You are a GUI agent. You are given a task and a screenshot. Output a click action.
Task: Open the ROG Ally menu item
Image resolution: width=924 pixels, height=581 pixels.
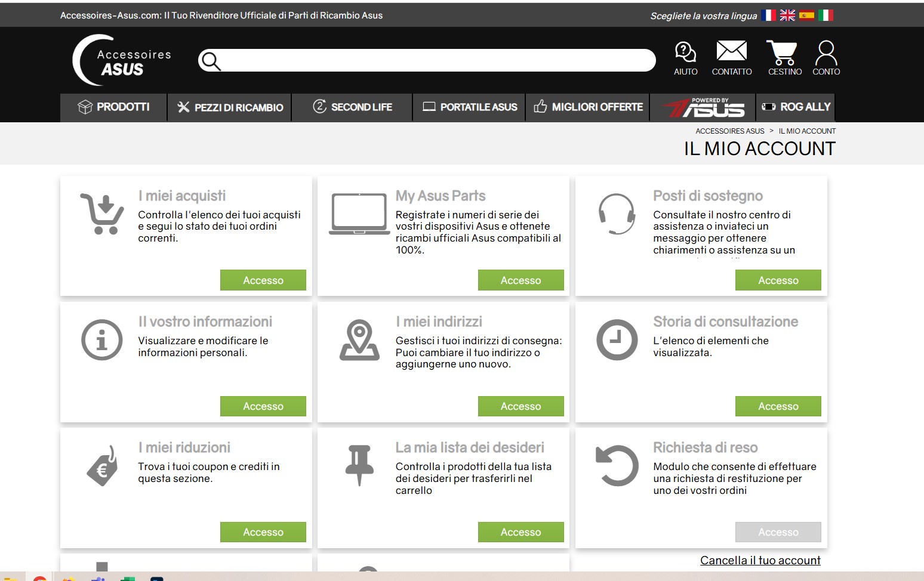click(x=795, y=107)
